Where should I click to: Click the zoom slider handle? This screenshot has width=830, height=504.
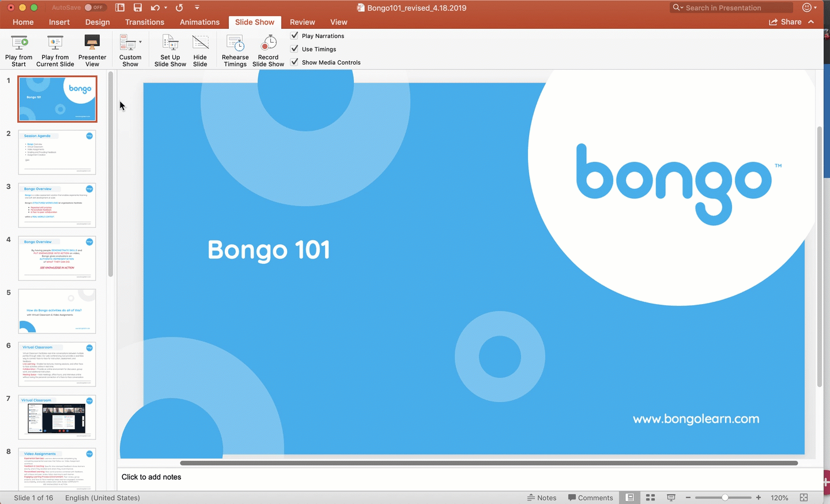pos(725,498)
